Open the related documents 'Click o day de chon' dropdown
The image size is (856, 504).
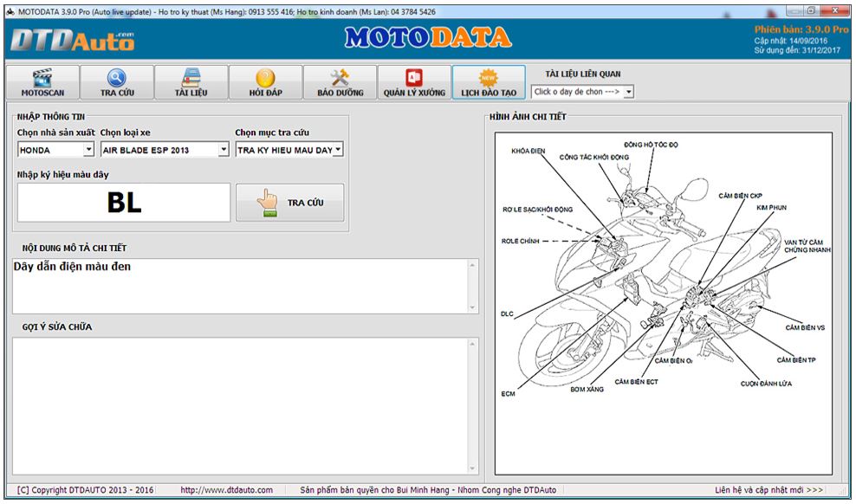[x=628, y=92]
